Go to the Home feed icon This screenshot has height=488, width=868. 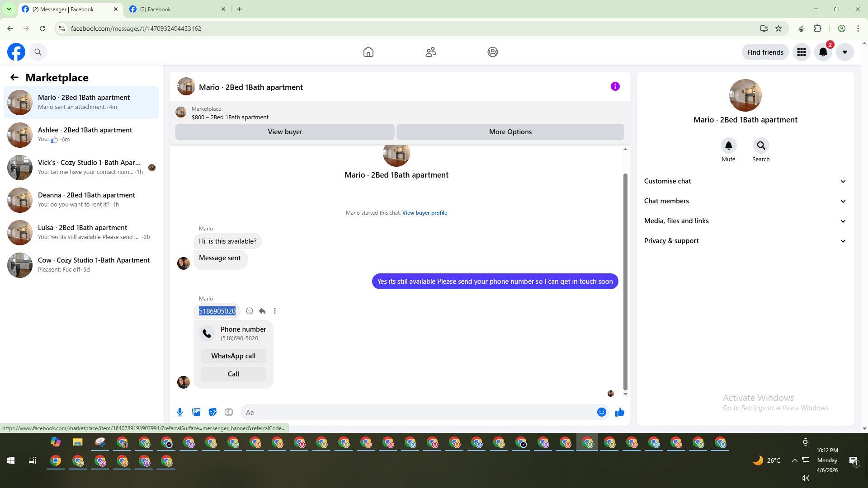tap(368, 52)
